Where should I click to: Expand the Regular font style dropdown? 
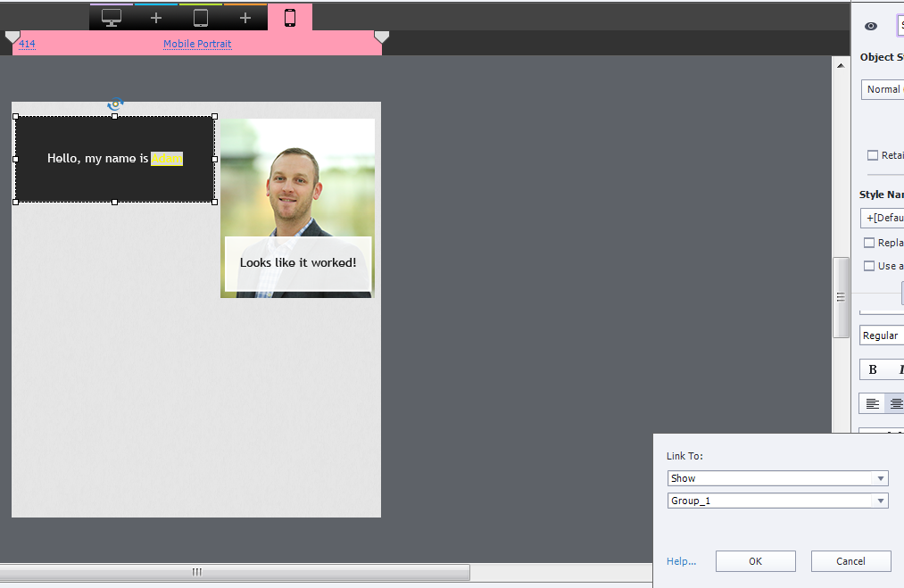882,335
